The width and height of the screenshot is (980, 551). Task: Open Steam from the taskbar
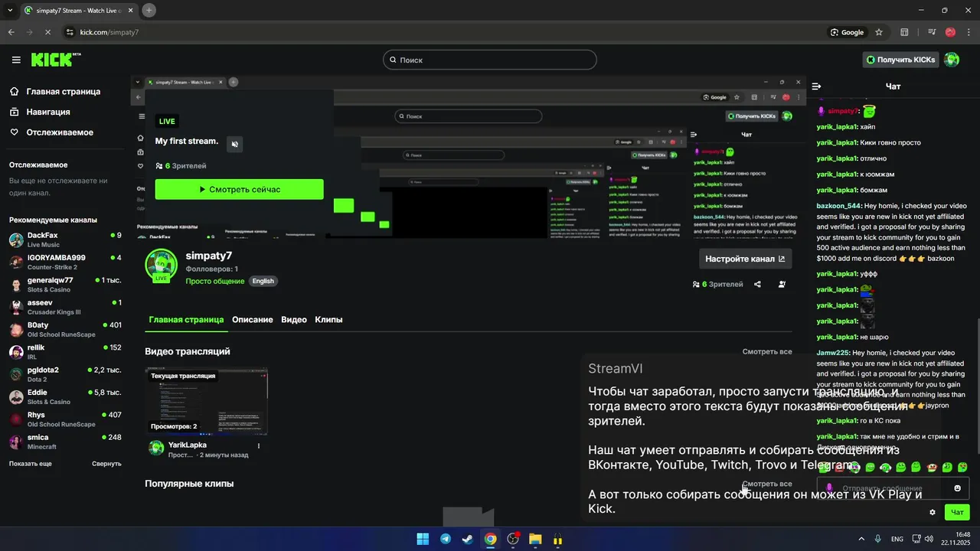point(468,539)
